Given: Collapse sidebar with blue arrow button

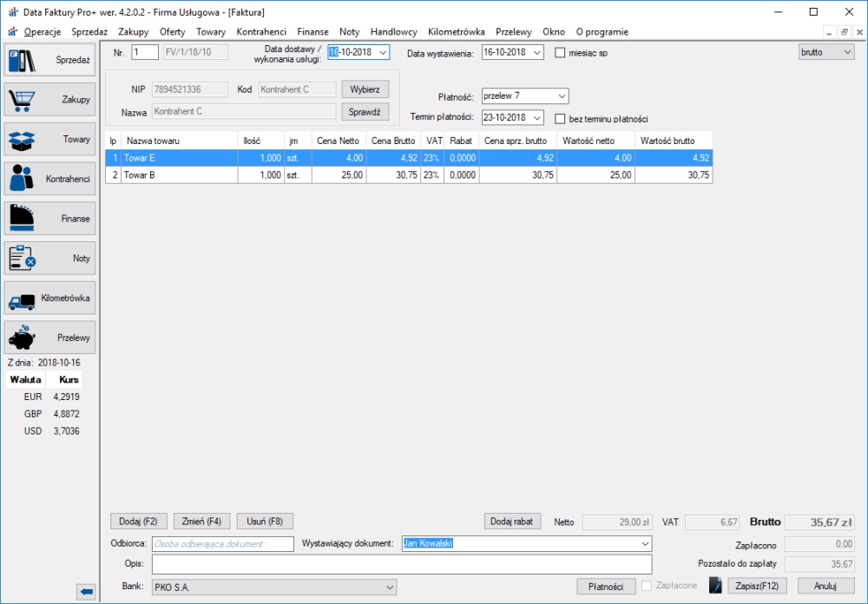Looking at the screenshot, I should [x=86, y=592].
